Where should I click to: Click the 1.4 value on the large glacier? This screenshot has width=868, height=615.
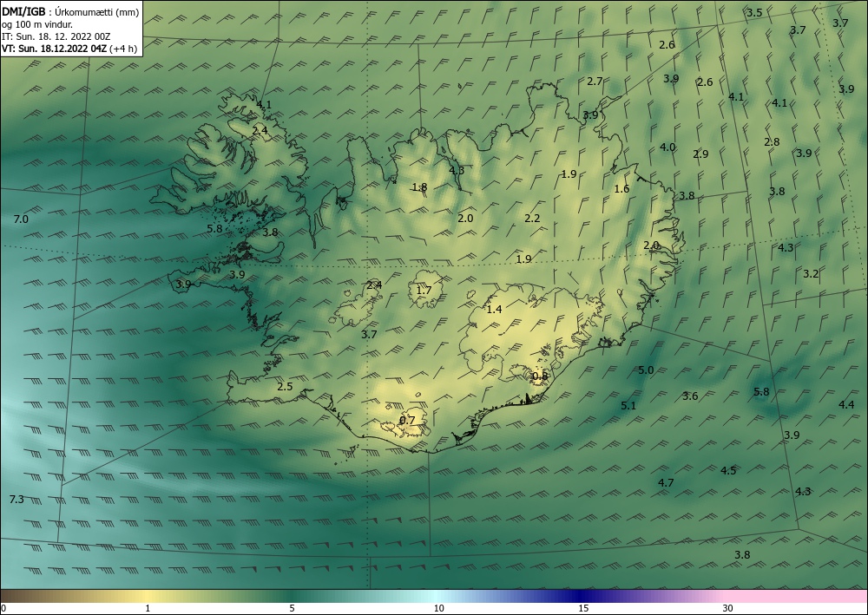point(494,310)
